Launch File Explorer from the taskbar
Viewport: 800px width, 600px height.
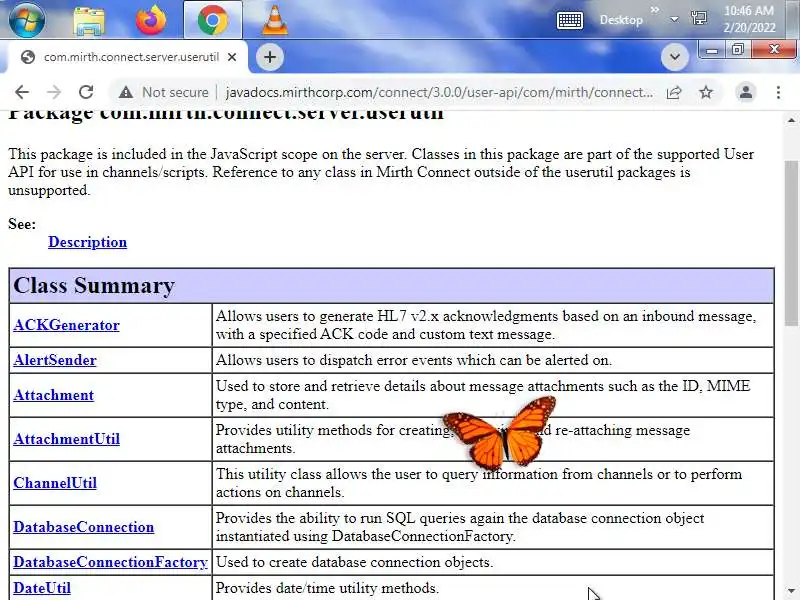89,20
